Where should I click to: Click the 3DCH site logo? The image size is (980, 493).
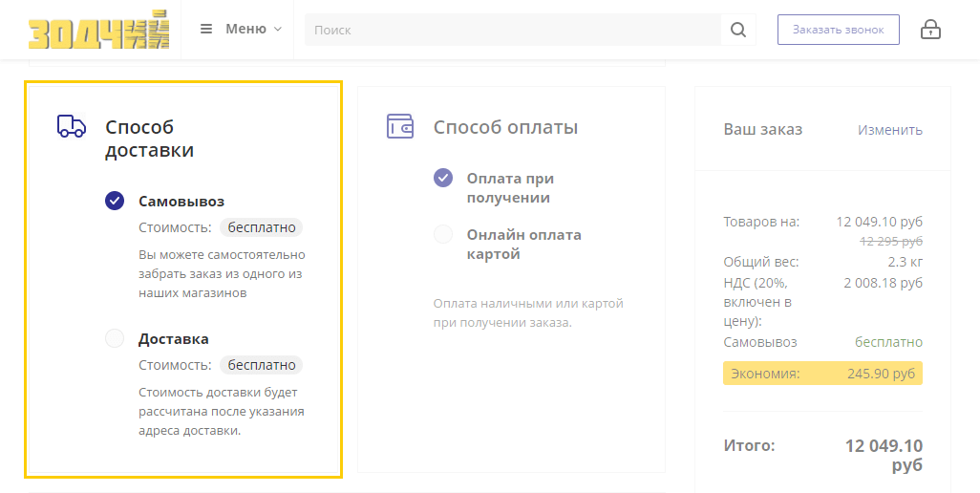point(98,30)
